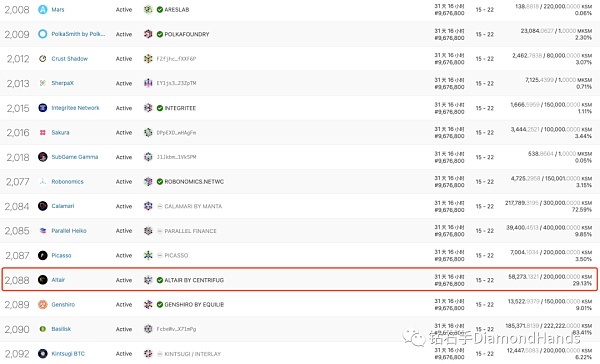This screenshot has width=600, height=364.
Task: Click the ALTAIR BY CENTRIFUG owner account
Action: click(194, 280)
